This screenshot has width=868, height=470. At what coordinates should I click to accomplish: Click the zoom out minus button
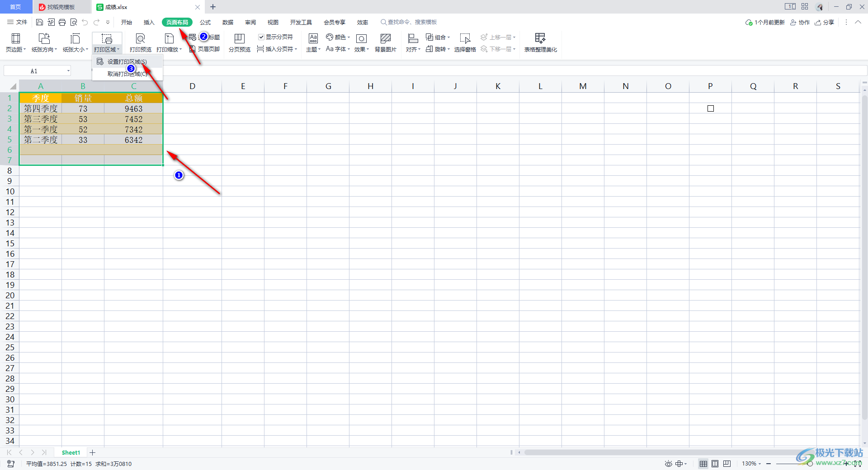point(769,464)
